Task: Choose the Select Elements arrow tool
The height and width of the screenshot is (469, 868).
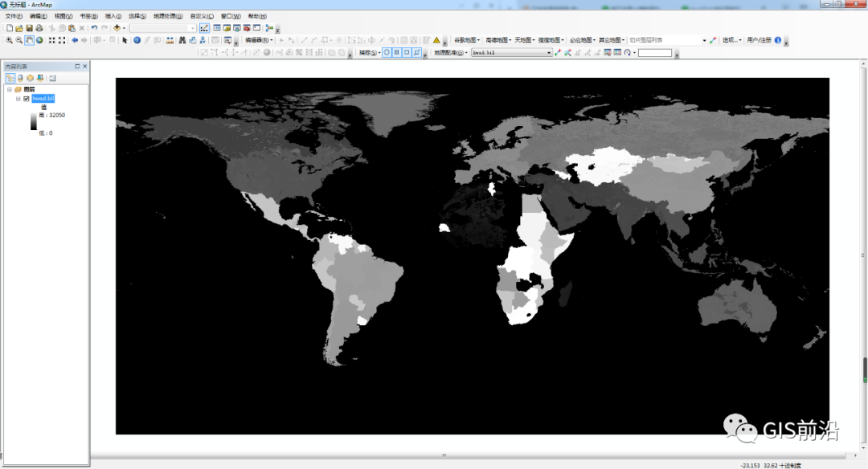Action: pos(125,40)
